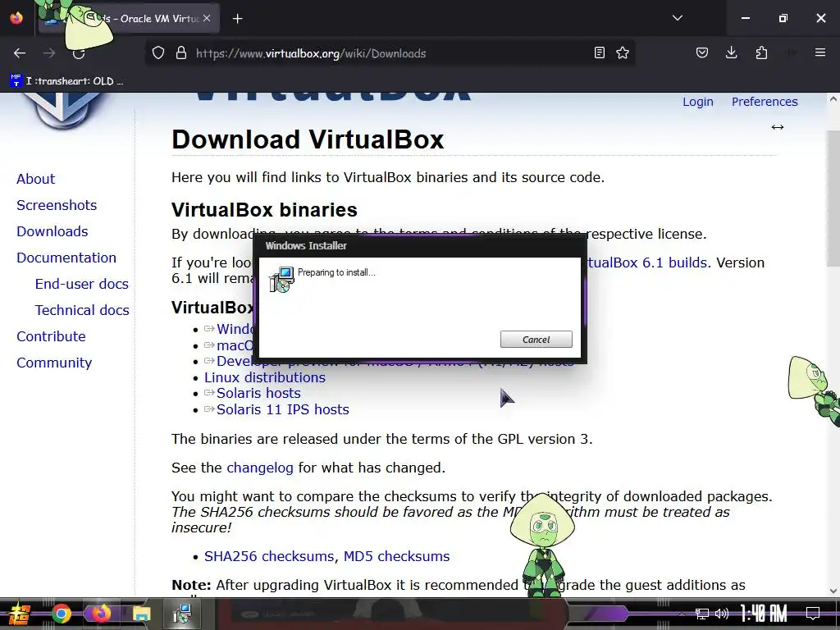The width and height of the screenshot is (840, 630).
Task: Expand the list all tabs chevron
Action: (677, 18)
